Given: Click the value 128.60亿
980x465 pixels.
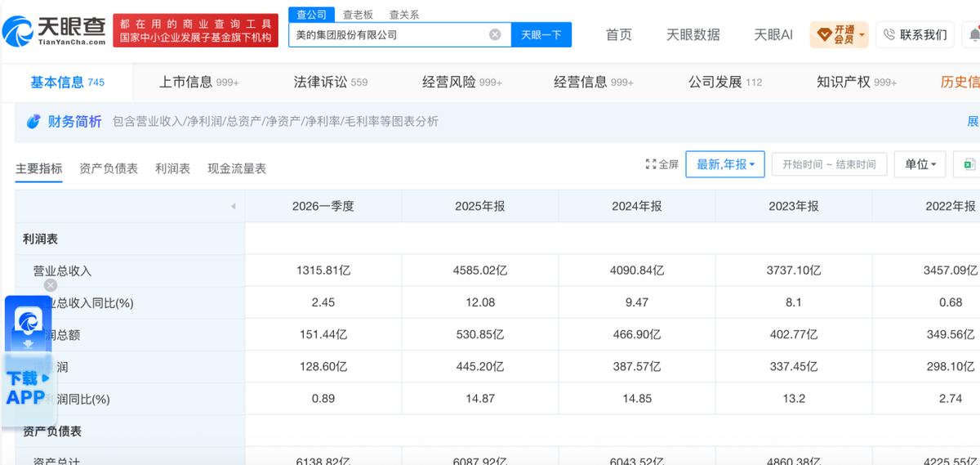Looking at the screenshot, I should click(x=323, y=366).
